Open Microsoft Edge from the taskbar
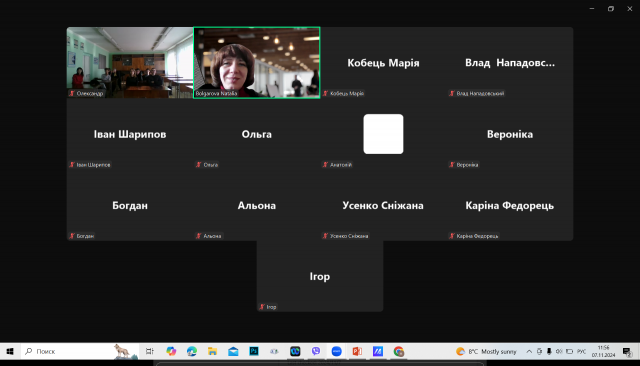The width and height of the screenshot is (640, 366). pyautogui.click(x=191, y=351)
